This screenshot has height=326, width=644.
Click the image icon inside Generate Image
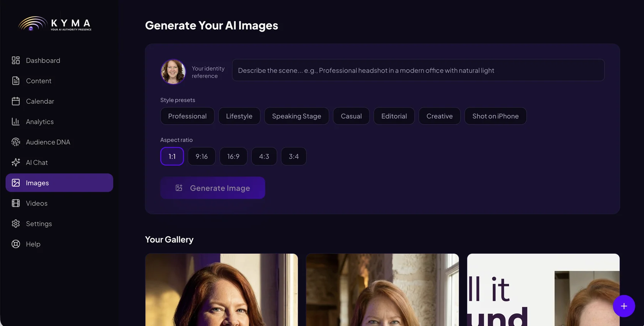179,188
